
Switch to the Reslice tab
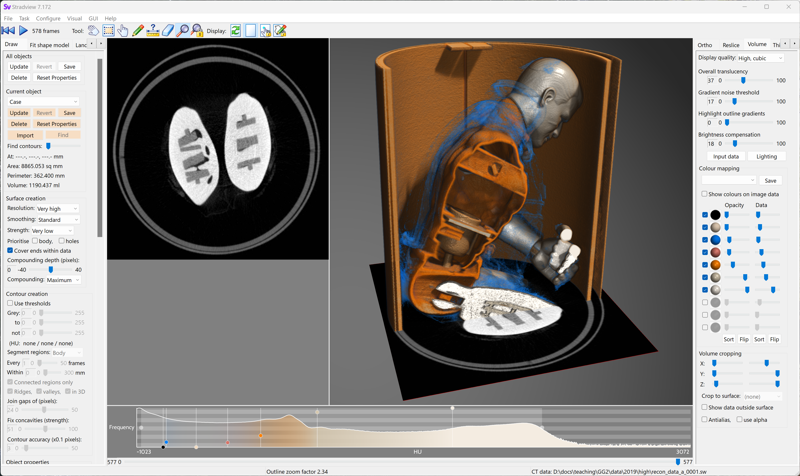click(731, 45)
